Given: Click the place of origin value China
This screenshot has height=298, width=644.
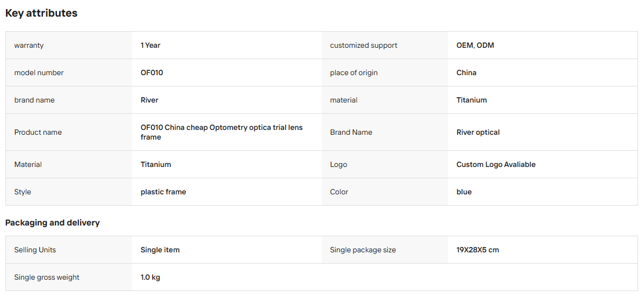Looking at the screenshot, I should click(466, 72).
